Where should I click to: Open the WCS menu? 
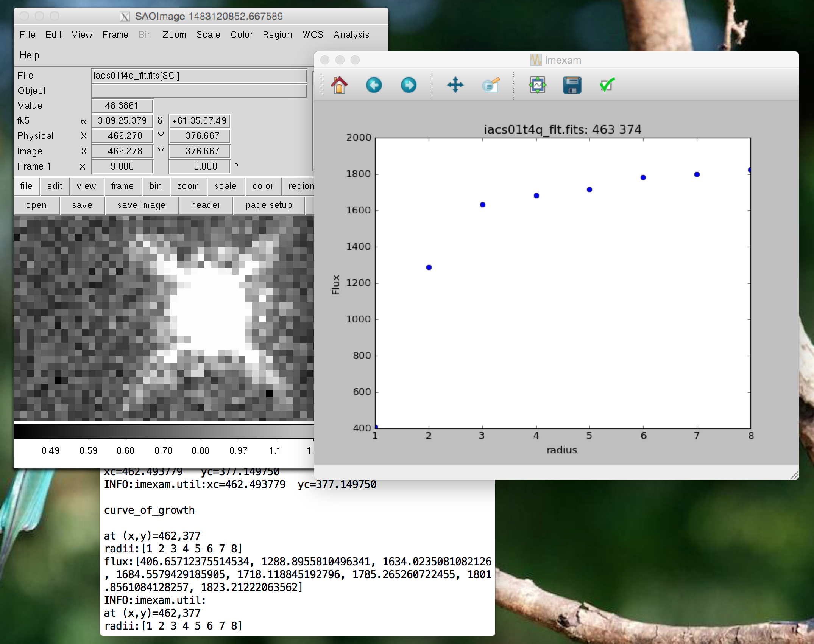(312, 35)
